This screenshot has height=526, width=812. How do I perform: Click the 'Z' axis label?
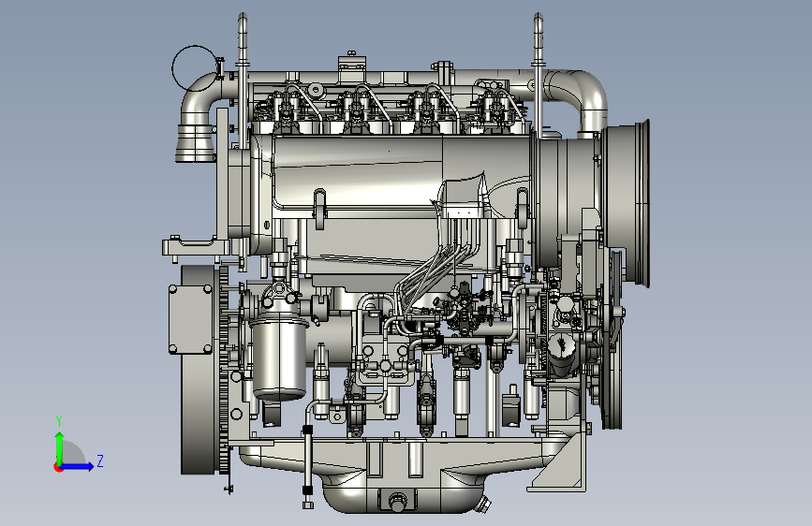coord(100,460)
